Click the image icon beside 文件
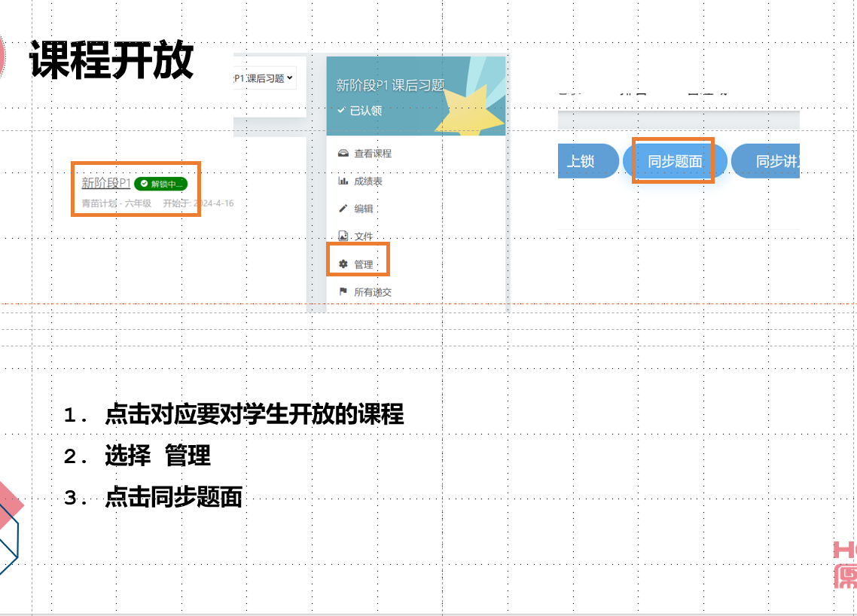The width and height of the screenshot is (857, 616). click(343, 236)
